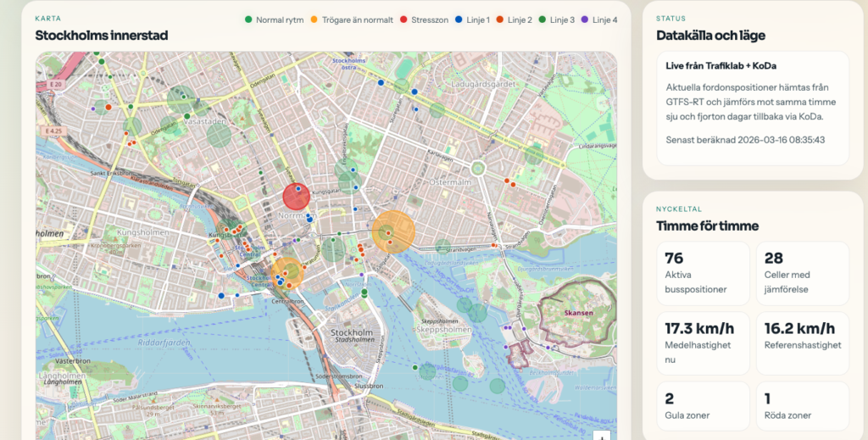
Task: Select the Celler med jämförelse card
Action: point(802,273)
